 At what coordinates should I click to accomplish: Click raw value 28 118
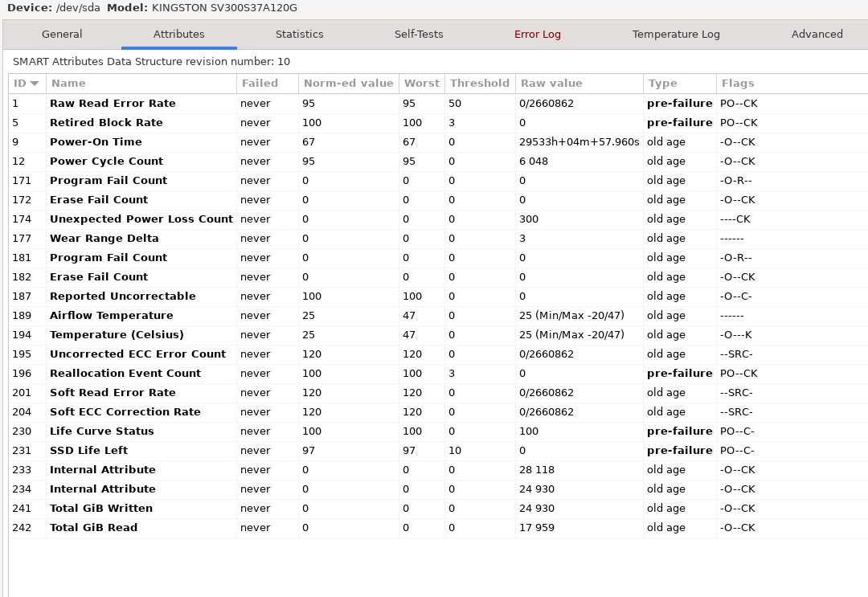tap(537, 470)
